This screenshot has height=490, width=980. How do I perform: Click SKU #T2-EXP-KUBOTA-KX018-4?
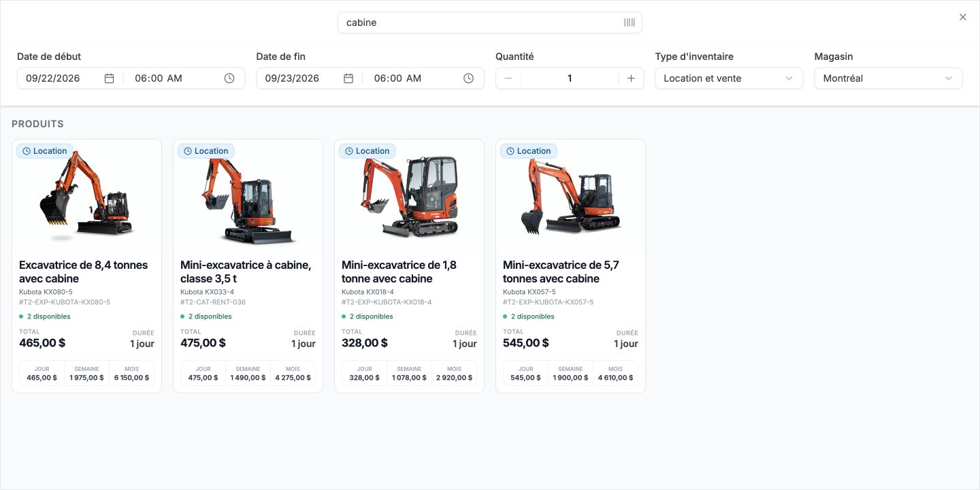click(387, 302)
